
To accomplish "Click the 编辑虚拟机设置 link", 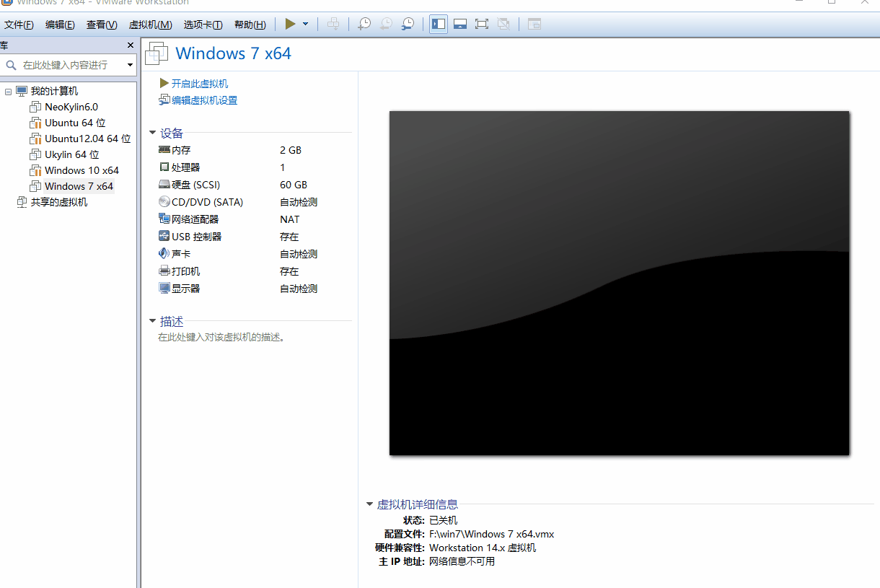I will (x=204, y=100).
